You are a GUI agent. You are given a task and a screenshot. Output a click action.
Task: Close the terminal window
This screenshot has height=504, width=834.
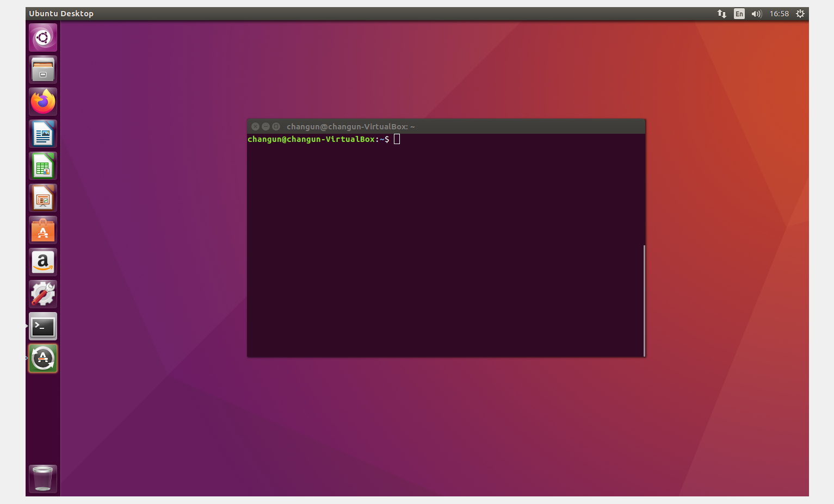(255, 126)
